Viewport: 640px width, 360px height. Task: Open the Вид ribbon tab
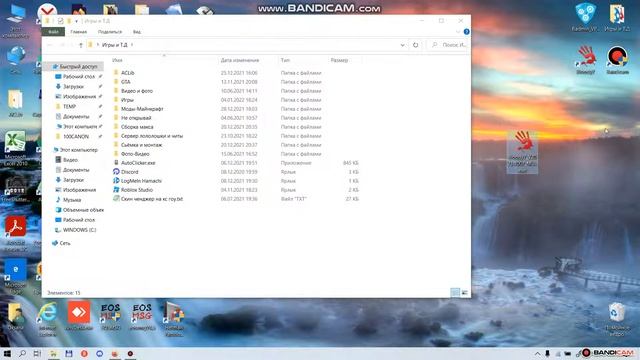[137, 31]
